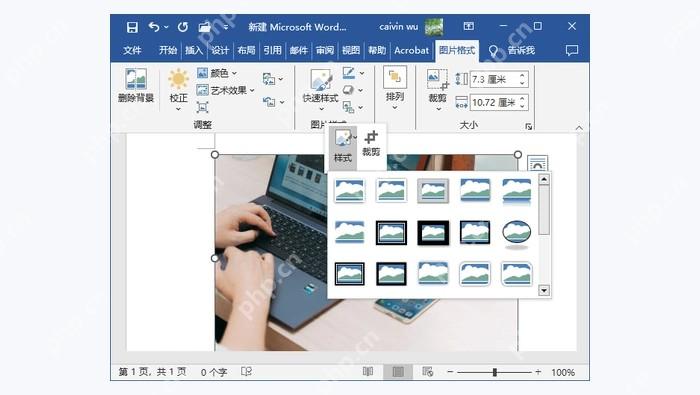Switch to Web Layout view icon
This screenshot has width=700, height=395.
click(427, 371)
